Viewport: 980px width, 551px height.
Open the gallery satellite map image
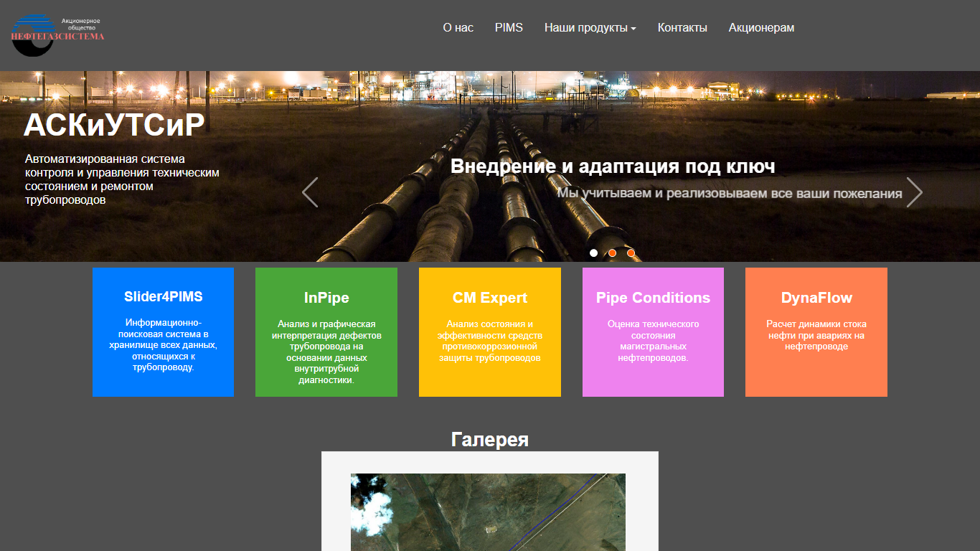488,512
